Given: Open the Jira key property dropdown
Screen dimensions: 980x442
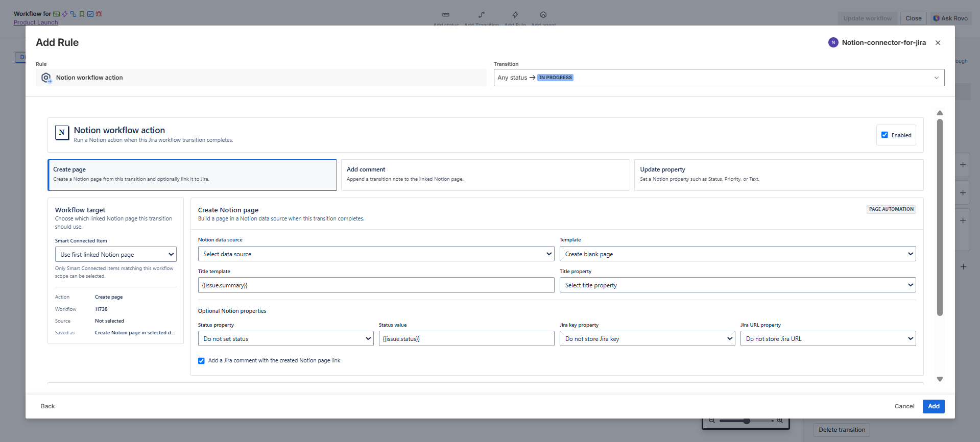Looking at the screenshot, I should click(x=648, y=338).
